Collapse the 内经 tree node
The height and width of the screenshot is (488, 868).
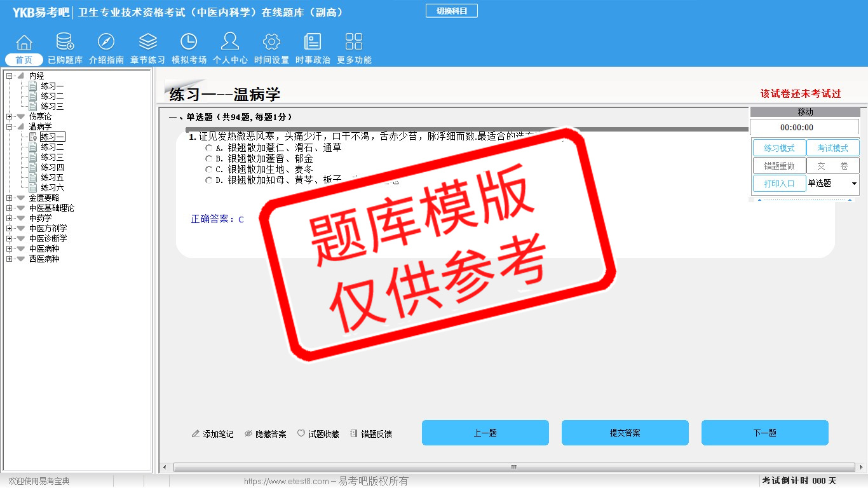10,76
